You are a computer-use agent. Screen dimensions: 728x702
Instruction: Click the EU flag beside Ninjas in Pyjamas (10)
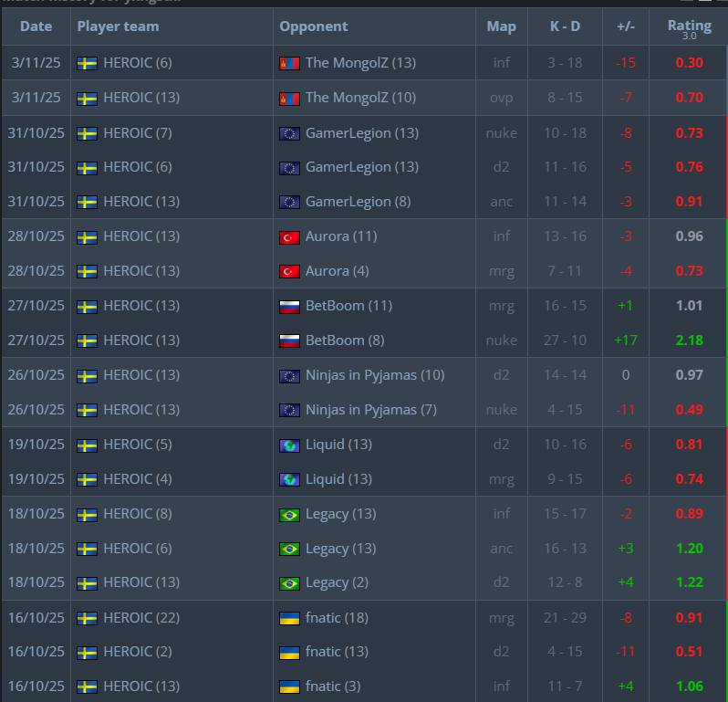pyautogui.click(x=289, y=375)
